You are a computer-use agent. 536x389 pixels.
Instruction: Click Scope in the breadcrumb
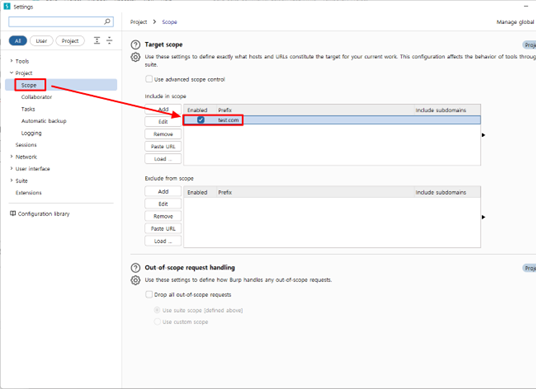[x=169, y=22]
